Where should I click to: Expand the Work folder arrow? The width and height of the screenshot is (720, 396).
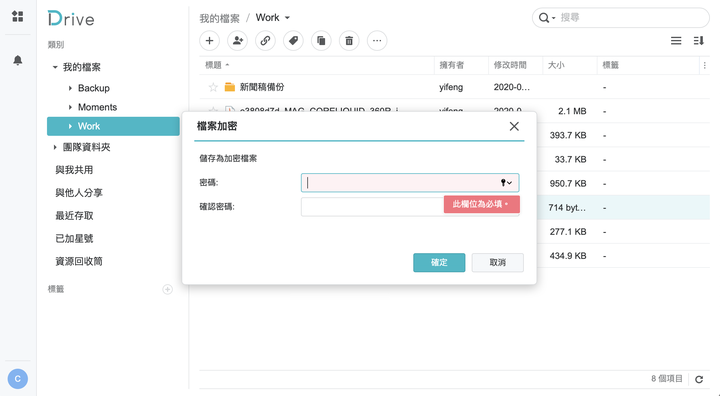tap(70, 126)
